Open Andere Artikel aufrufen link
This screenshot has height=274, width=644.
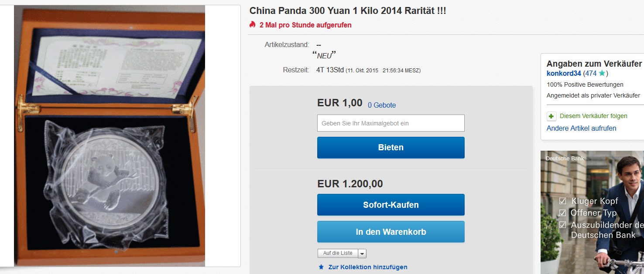(x=581, y=128)
